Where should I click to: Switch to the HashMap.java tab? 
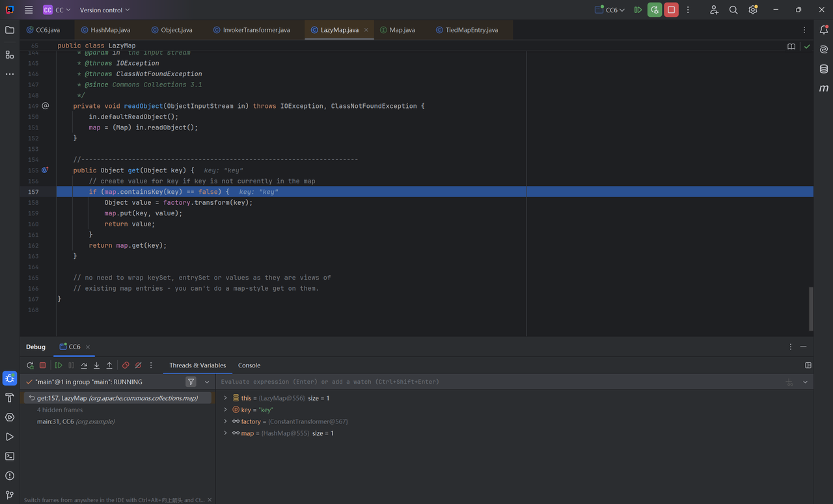click(105, 30)
